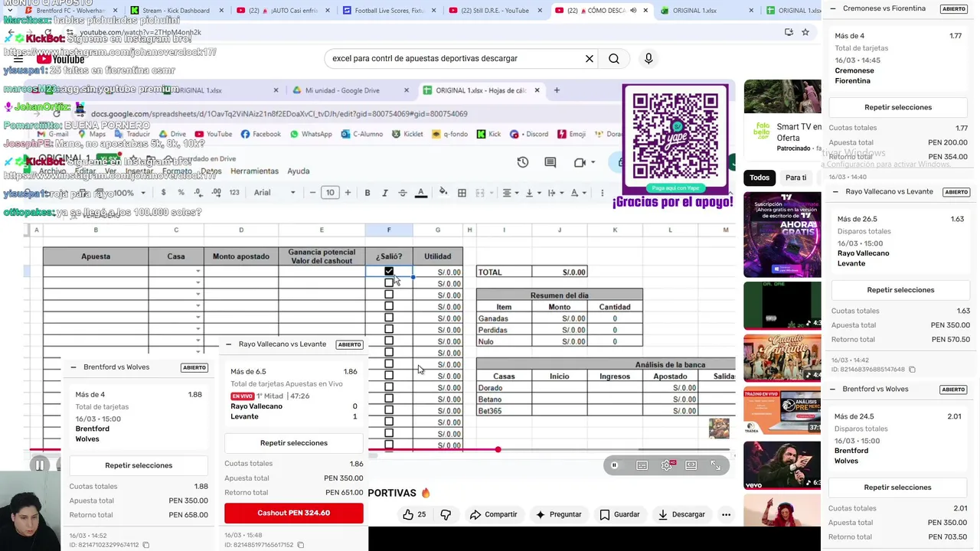Image resolution: width=980 pixels, height=551 pixels.
Task: Open the Sheets Meet camera icon
Action: pyautogui.click(x=580, y=162)
